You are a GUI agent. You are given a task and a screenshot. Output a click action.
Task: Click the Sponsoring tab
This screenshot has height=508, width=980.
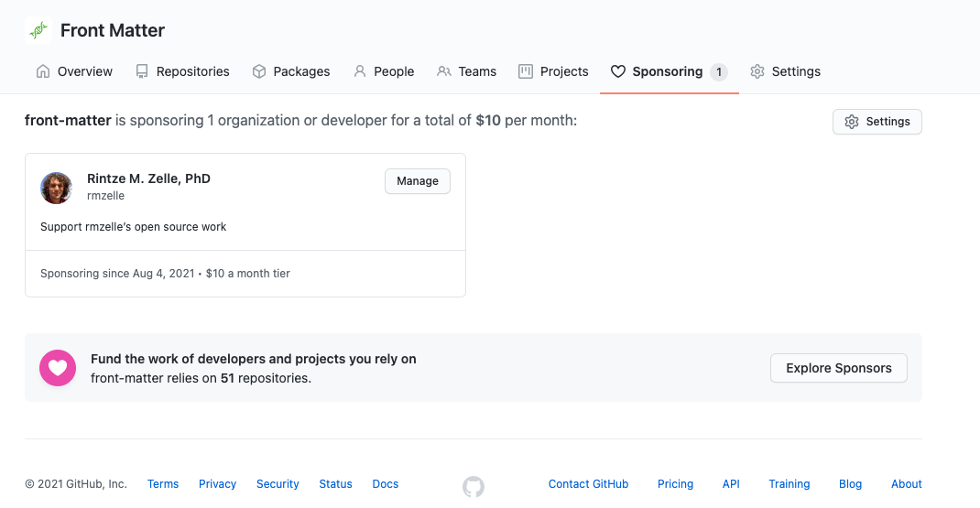pyautogui.click(x=668, y=71)
